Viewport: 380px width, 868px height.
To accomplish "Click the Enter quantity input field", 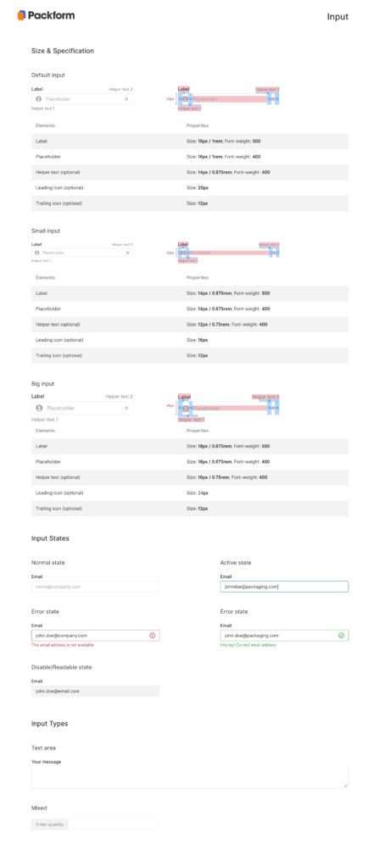I will (x=95, y=824).
